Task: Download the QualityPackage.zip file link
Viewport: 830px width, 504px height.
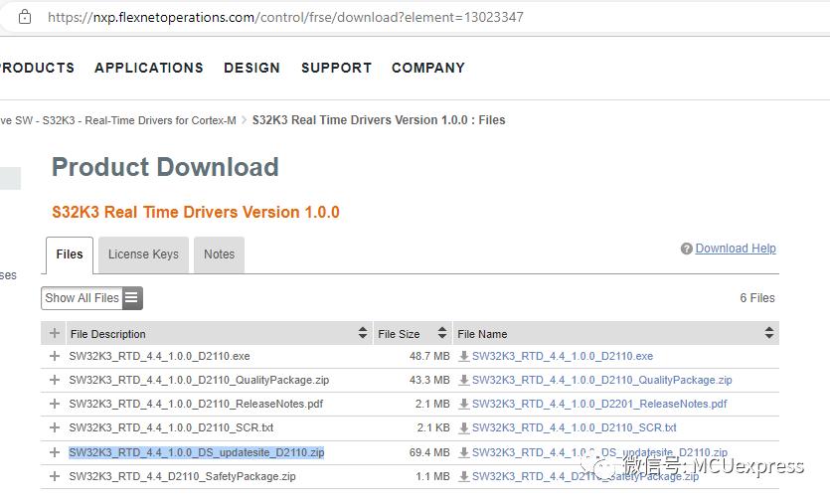Action: point(601,380)
